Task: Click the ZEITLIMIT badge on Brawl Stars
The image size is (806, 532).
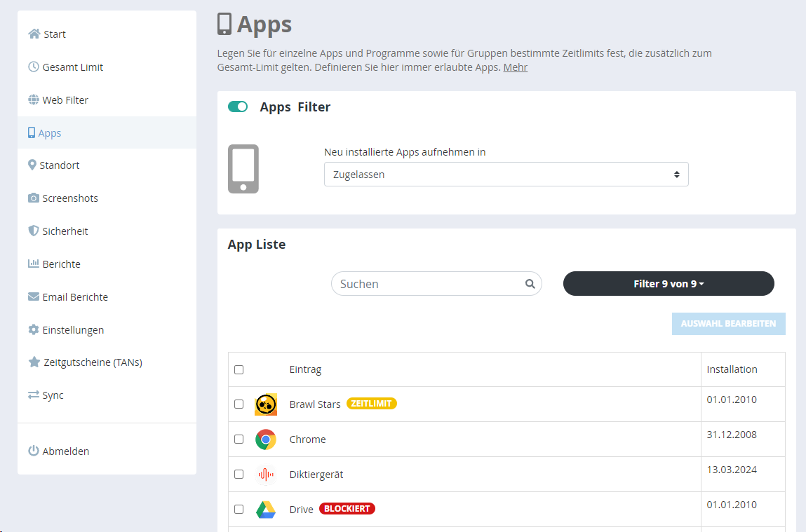Action: pyautogui.click(x=372, y=404)
